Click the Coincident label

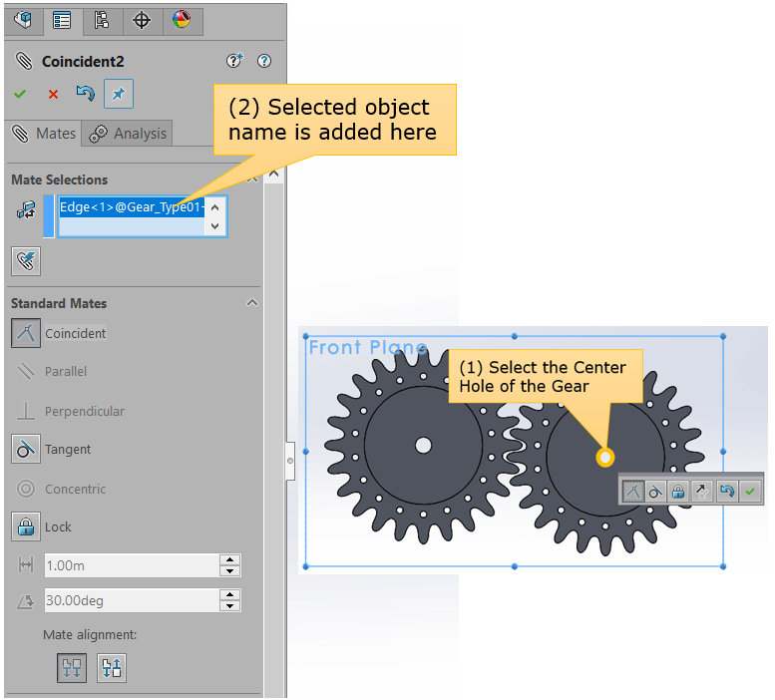pyautogui.click(x=76, y=333)
